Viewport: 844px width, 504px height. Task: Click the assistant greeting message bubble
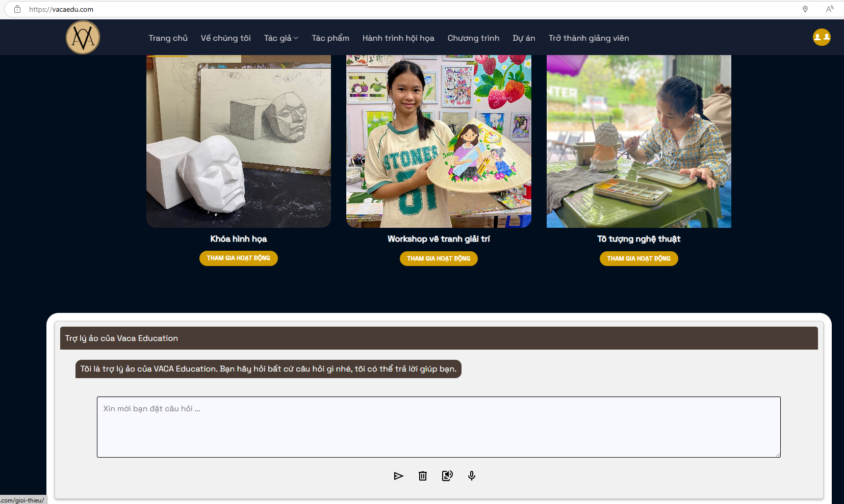268,369
